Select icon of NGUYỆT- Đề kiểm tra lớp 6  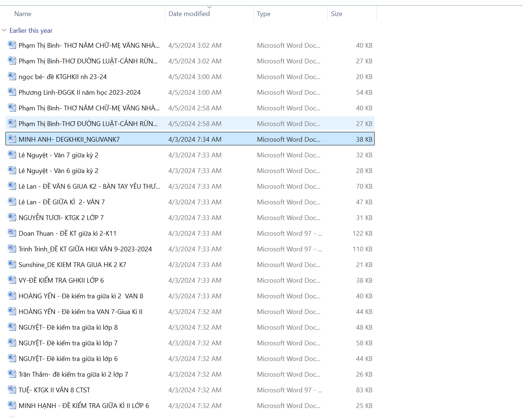[12, 358]
